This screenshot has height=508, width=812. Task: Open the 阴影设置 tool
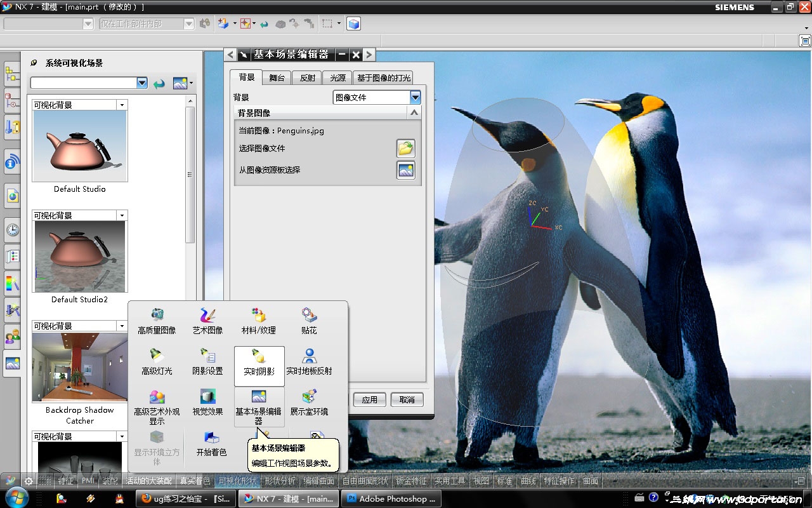207,361
